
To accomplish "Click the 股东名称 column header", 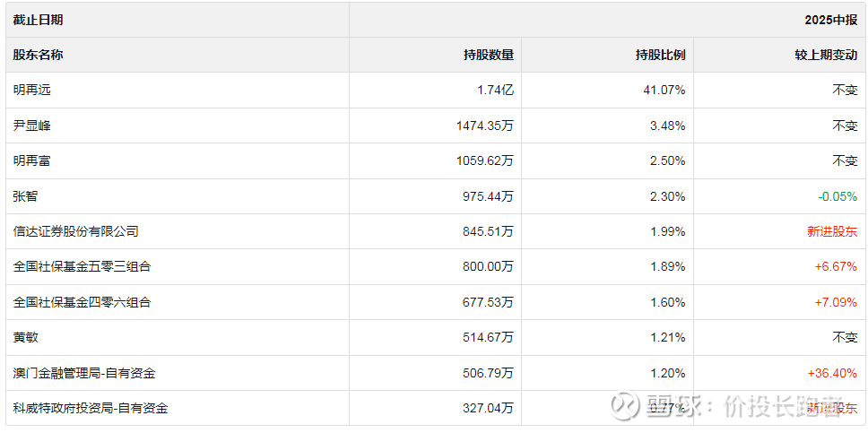I will (x=39, y=55).
